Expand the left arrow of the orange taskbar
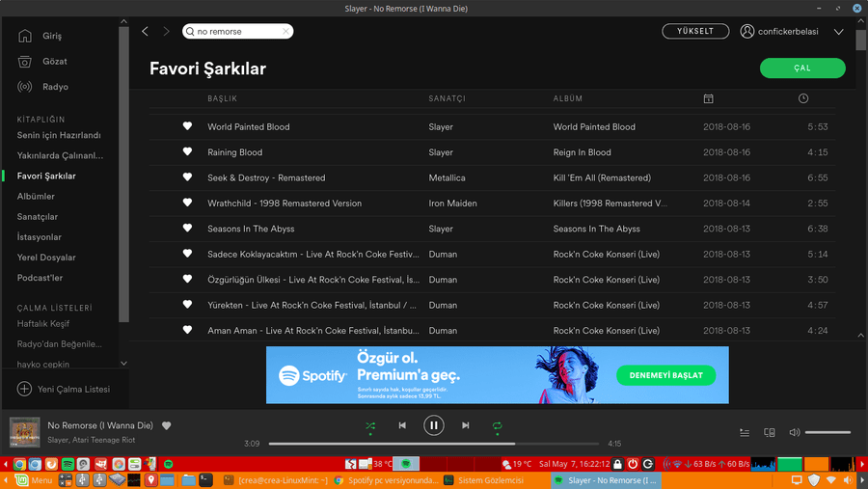Image resolution: width=868 pixels, height=489 pixels. point(6,480)
